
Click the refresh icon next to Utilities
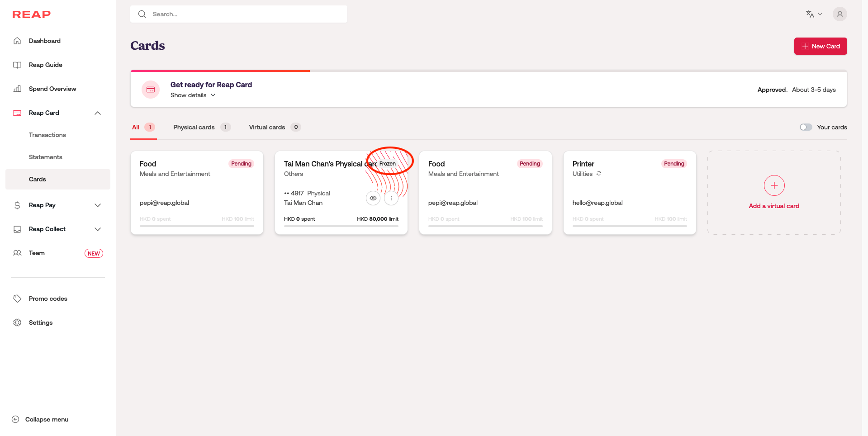click(599, 174)
